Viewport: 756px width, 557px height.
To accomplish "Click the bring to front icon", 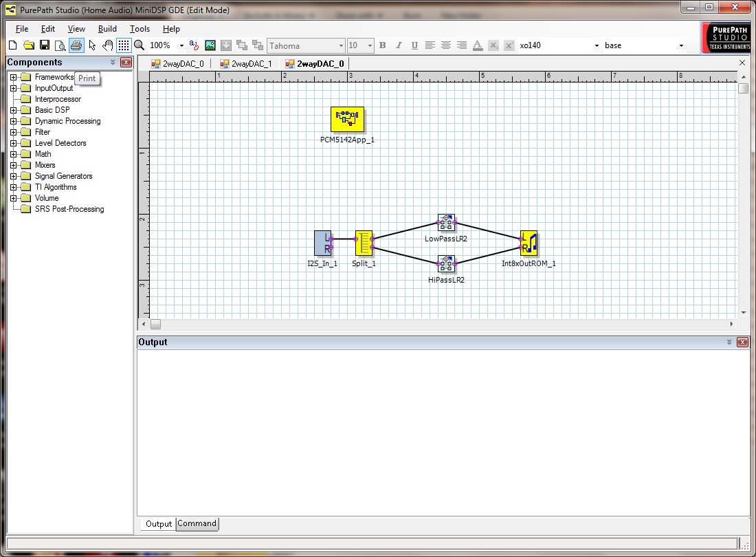I will (x=242, y=45).
